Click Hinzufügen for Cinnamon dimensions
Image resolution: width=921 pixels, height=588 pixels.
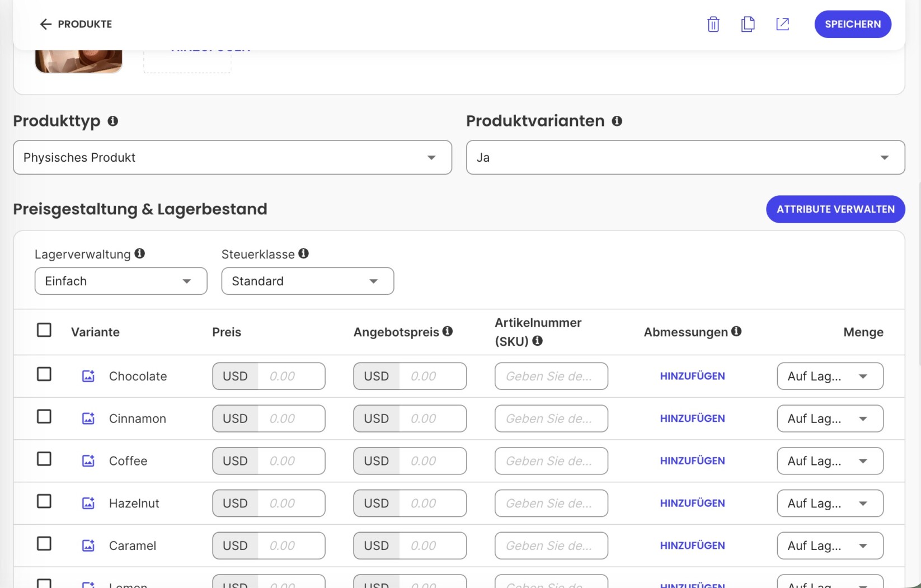tap(692, 418)
